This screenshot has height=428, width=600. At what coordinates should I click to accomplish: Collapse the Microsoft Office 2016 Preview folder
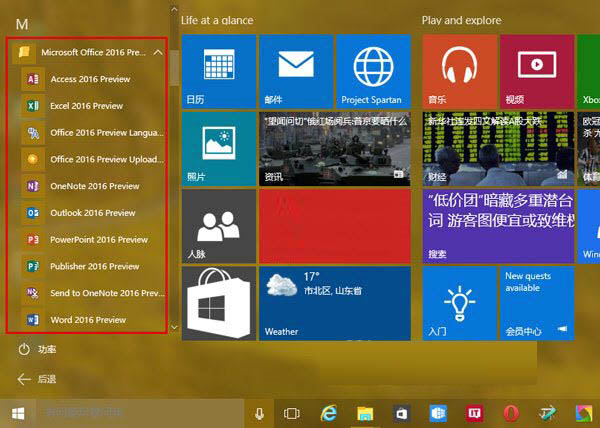point(158,52)
